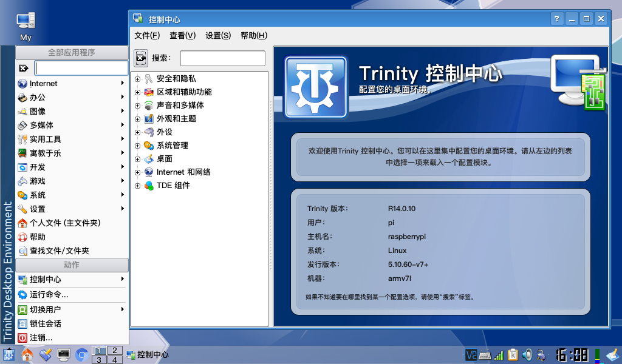622x364 pixels.
Task: Switch to virtual desktop 3 in the pager
Action: click(99, 360)
